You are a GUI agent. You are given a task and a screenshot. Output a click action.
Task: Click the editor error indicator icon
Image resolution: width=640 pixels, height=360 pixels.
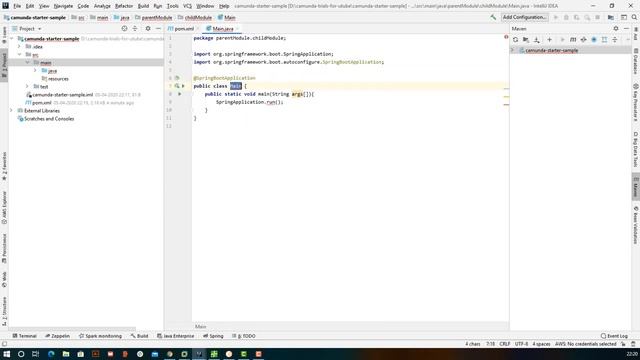pos(506,37)
